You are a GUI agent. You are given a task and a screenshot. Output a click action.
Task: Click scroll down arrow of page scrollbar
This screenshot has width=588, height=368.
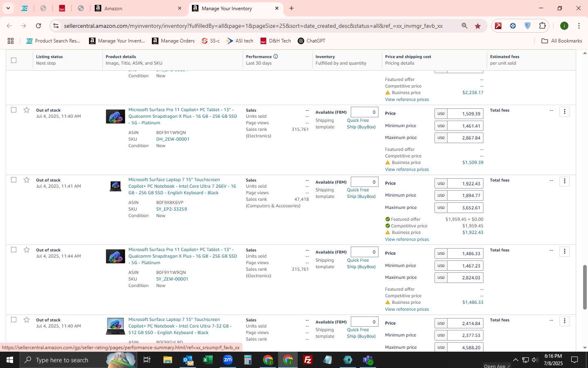[x=585, y=348]
